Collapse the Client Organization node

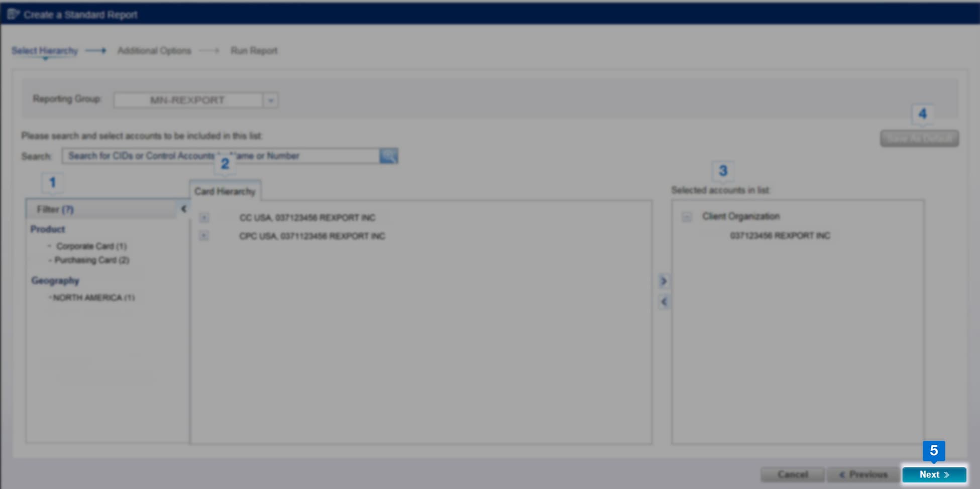click(x=687, y=217)
